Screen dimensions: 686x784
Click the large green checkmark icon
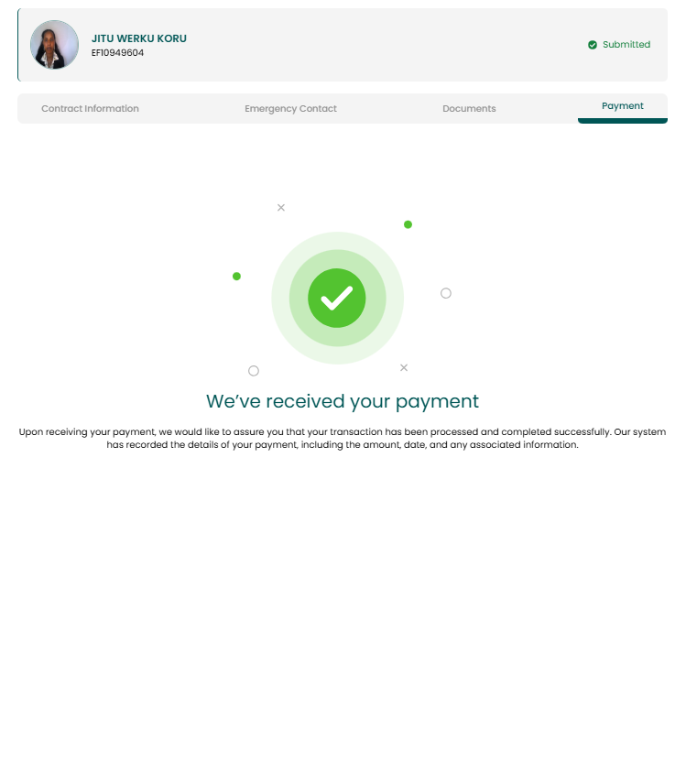[337, 298]
